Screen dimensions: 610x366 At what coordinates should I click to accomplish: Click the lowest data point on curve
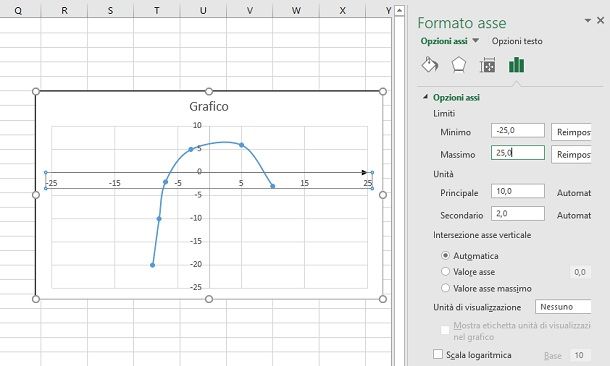(152, 265)
